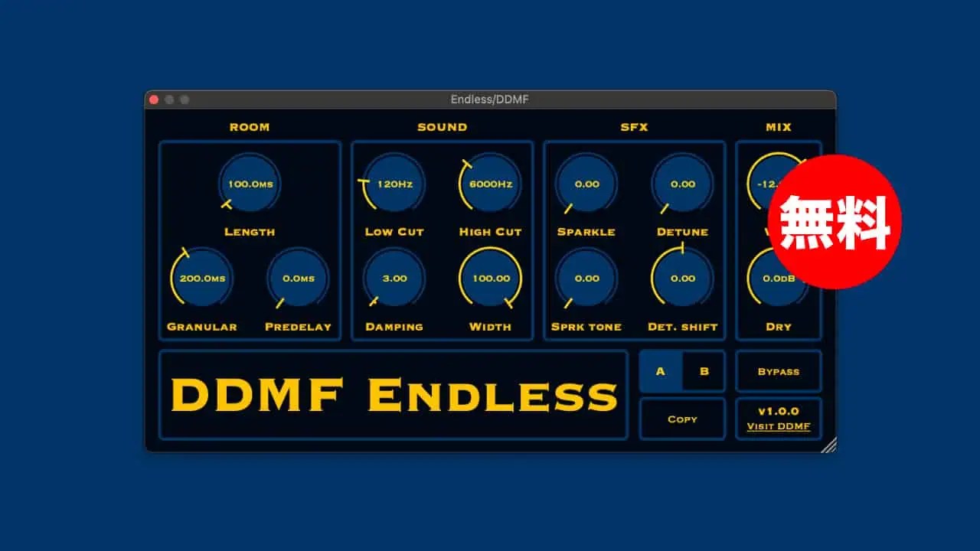
Task: Click the Sprk tone label text
Action: click(x=586, y=327)
